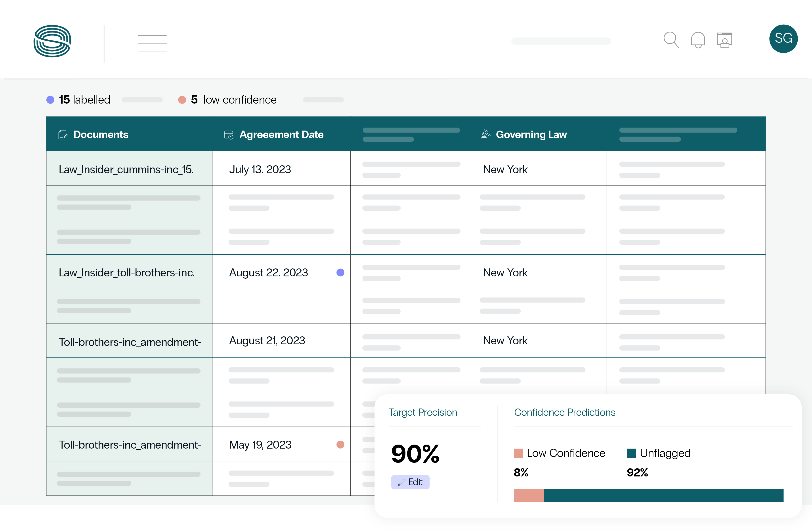Image resolution: width=812 pixels, height=532 pixels.
Task: Open notifications bell
Action: [698, 40]
